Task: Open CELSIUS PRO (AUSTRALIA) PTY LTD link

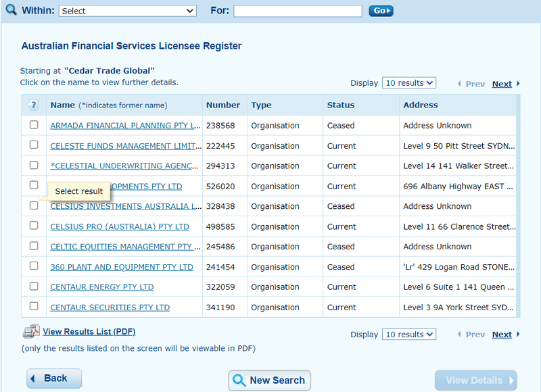Action: coord(120,226)
